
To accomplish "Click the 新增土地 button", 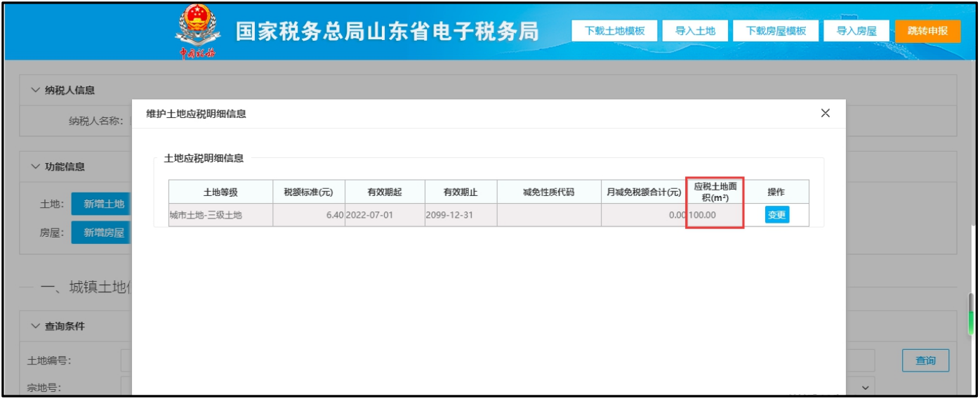I will tap(103, 204).
